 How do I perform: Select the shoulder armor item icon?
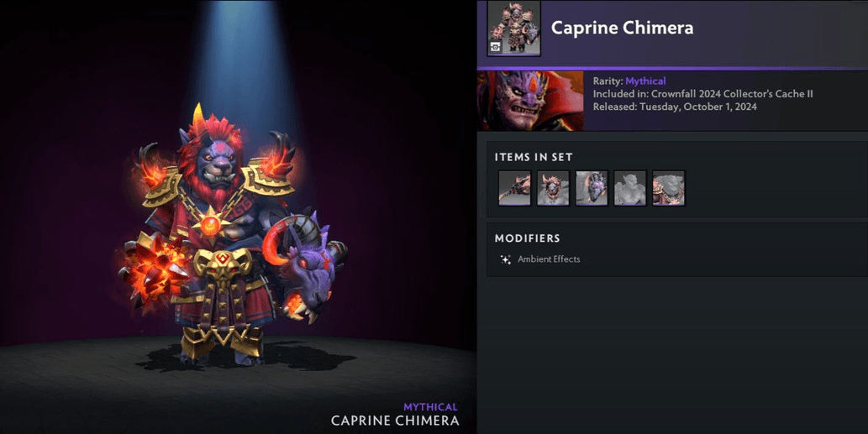point(668,188)
